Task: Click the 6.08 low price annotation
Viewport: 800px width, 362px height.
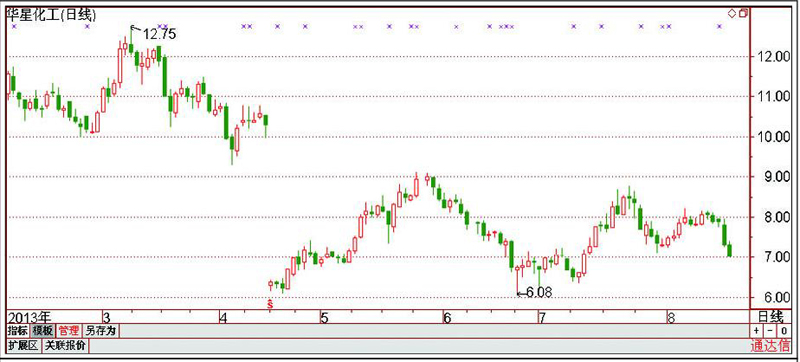Action: click(x=539, y=293)
